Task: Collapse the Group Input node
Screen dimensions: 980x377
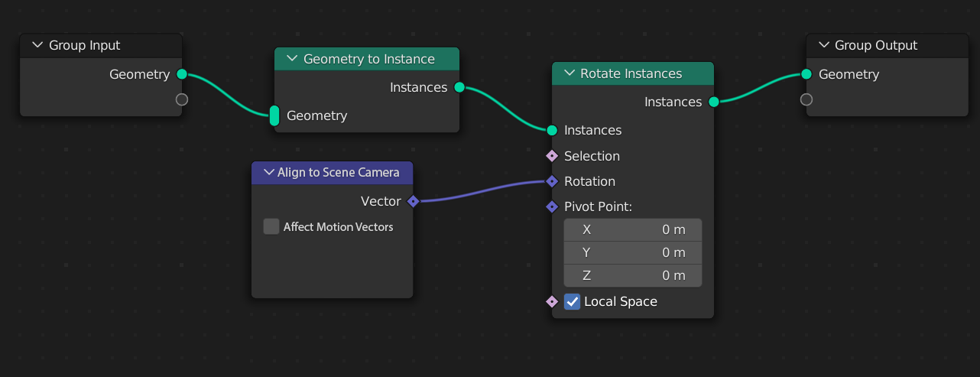Action: click(x=37, y=45)
